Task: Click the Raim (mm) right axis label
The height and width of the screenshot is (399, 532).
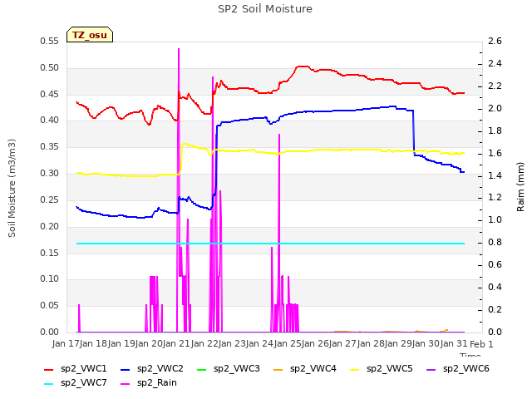Action: pos(520,187)
